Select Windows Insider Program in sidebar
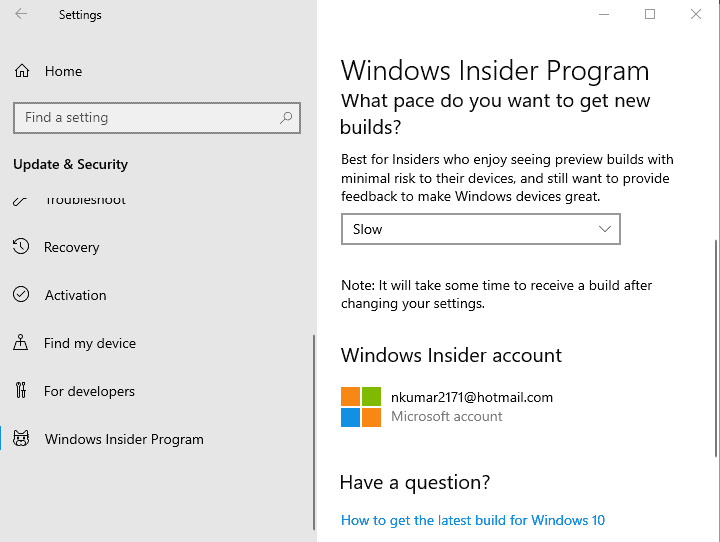 tap(124, 439)
